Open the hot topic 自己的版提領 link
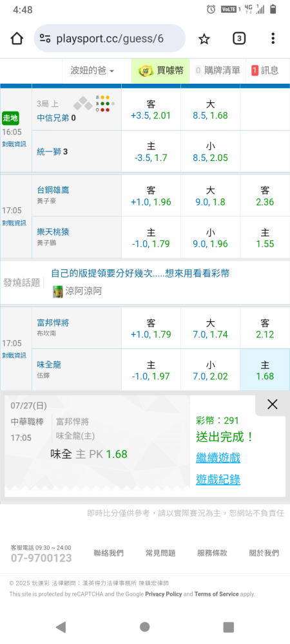The image size is (290, 644). click(x=140, y=273)
